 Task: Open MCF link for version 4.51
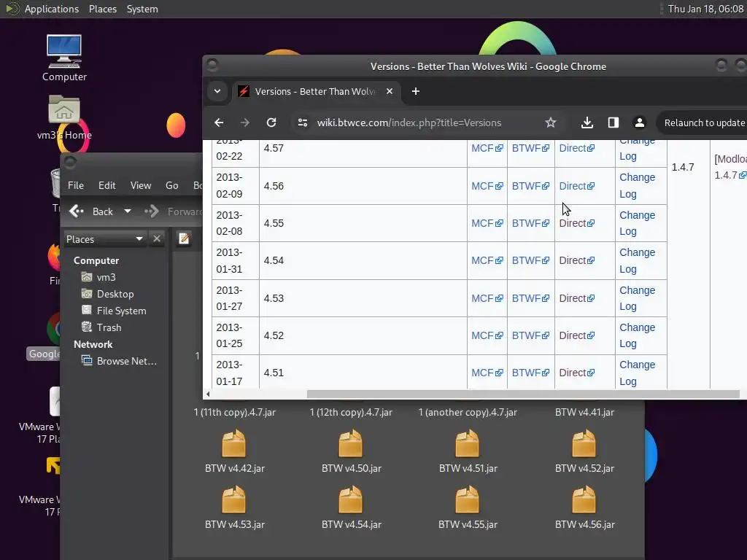(487, 373)
